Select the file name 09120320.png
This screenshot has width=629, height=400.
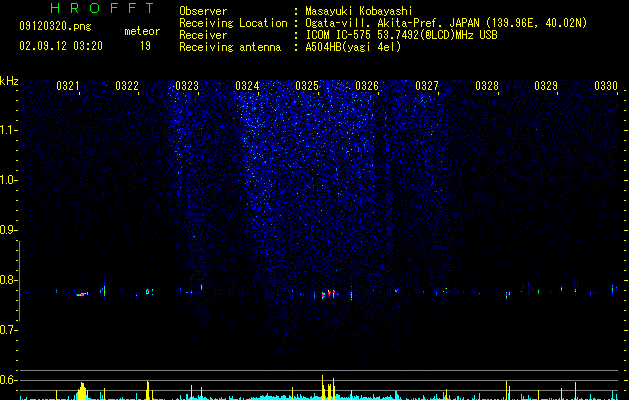click(55, 27)
